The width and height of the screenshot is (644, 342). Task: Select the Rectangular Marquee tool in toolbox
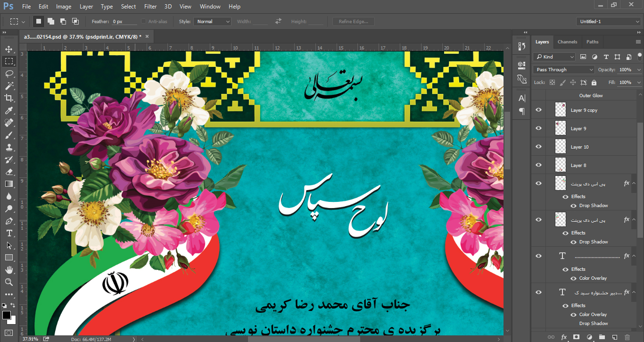point(8,61)
